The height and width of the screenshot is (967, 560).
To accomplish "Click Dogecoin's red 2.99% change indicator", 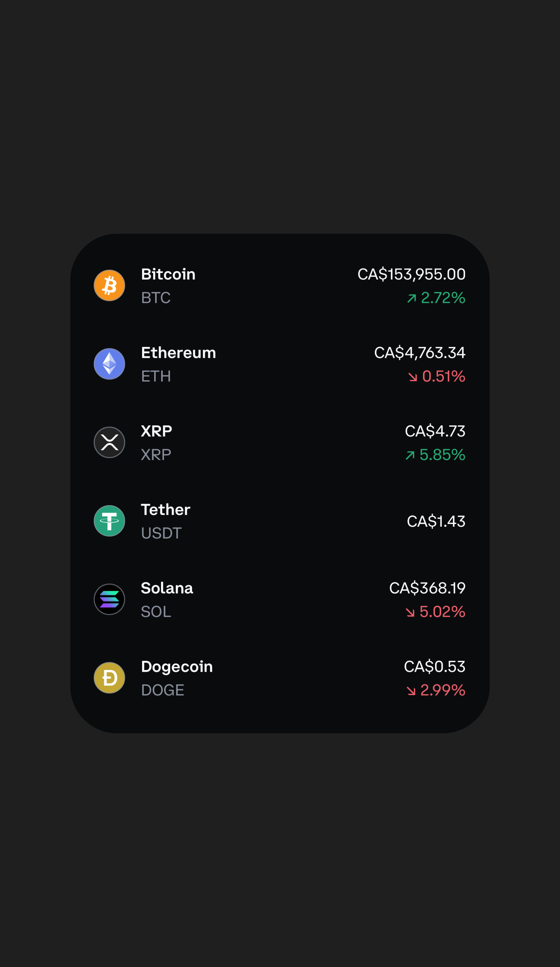I will point(436,690).
